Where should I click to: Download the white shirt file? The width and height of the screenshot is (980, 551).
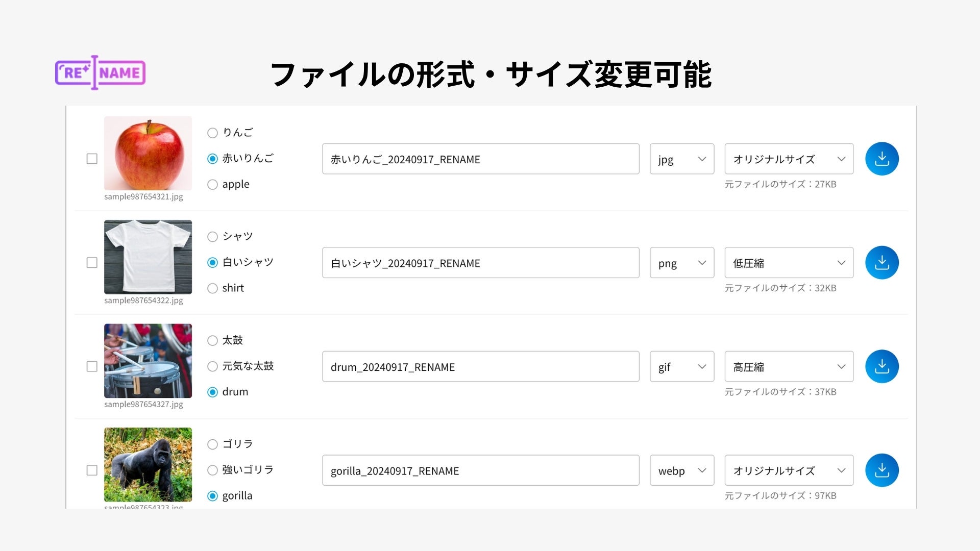pos(881,263)
